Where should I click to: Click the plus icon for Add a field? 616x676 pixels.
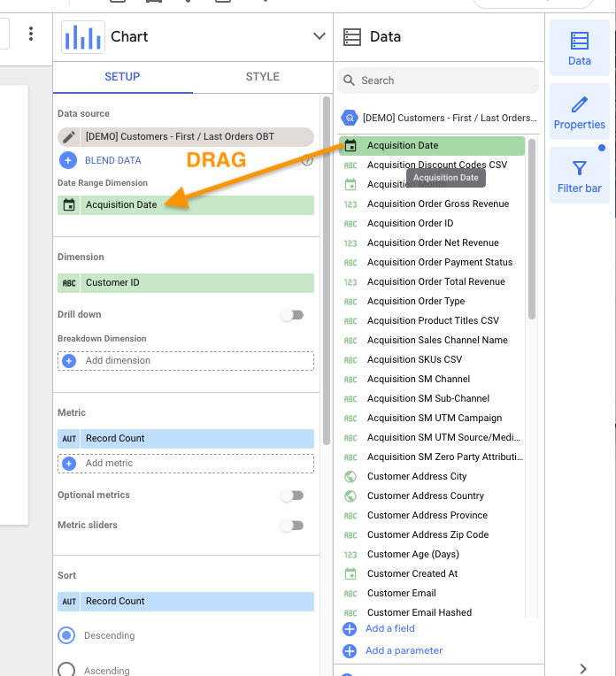click(350, 629)
